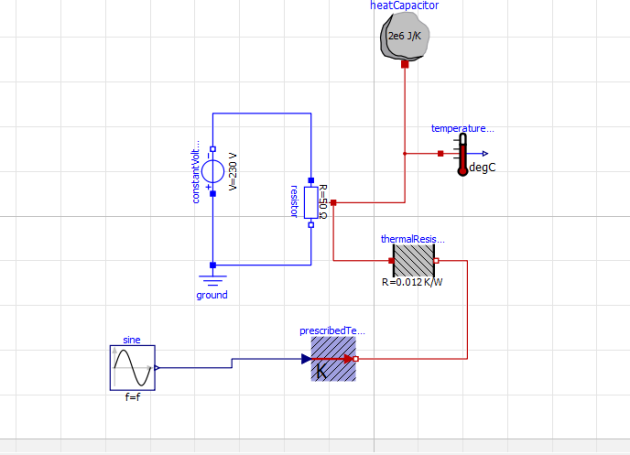The width and height of the screenshot is (630, 455).
Task: Click the temperature sensor degC output arrow
Action: [484, 154]
